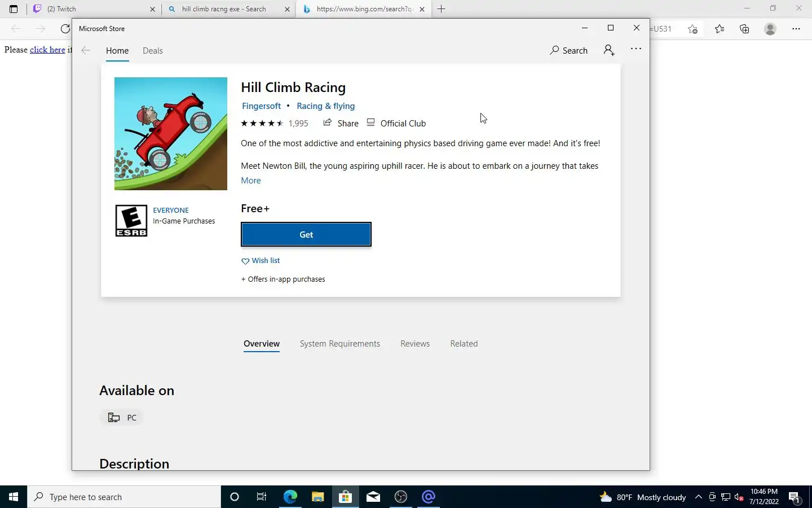Click '+ Offers in-app purchases' text

(283, 279)
